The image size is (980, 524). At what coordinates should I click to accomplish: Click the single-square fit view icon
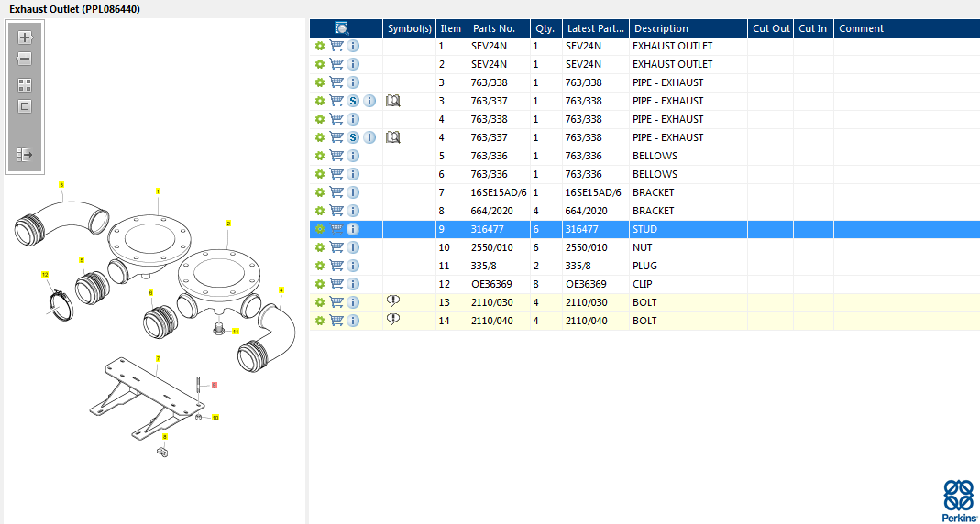[x=25, y=105]
